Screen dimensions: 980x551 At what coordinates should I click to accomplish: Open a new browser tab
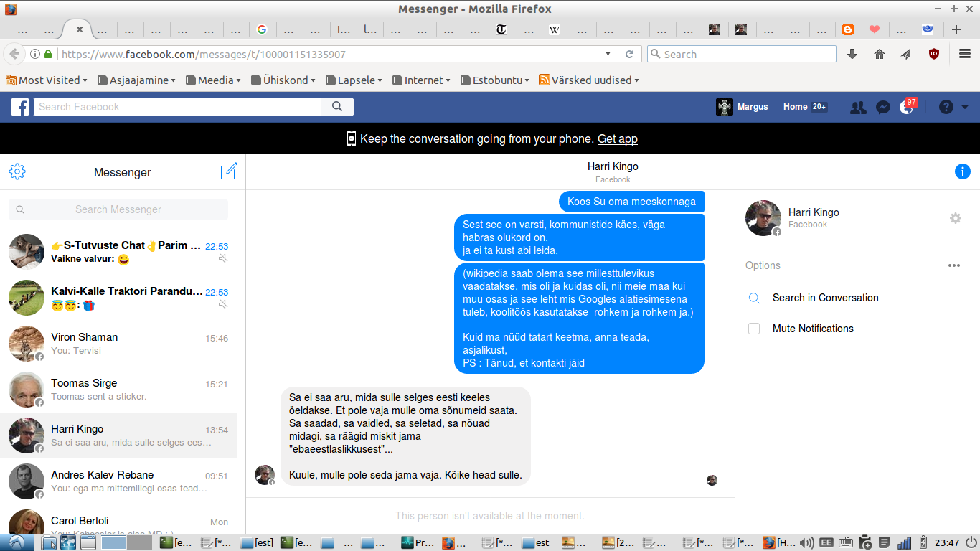pos(956,29)
